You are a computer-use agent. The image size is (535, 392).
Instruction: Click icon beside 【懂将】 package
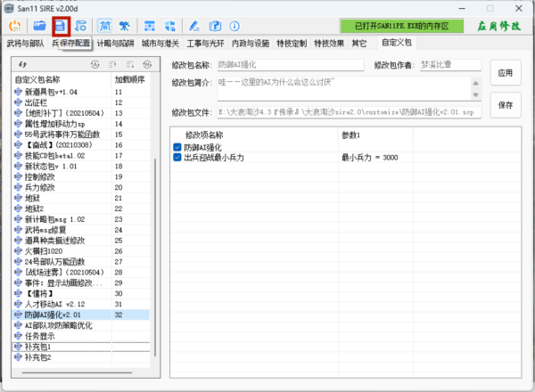point(18,293)
